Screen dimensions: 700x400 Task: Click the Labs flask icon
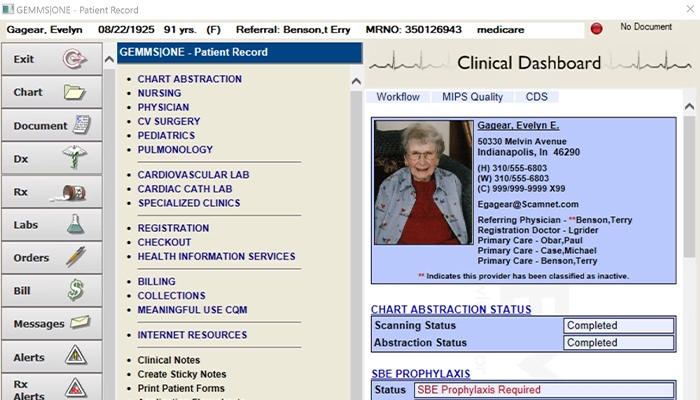pos(75,224)
